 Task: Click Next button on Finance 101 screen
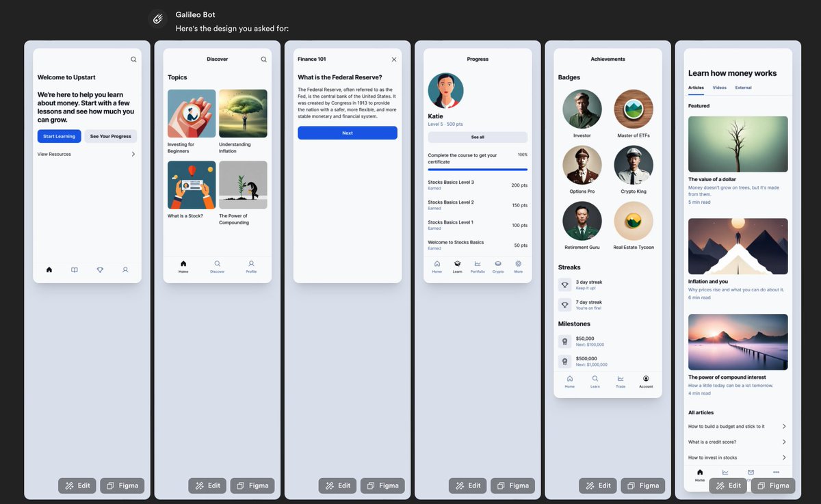pyautogui.click(x=348, y=133)
